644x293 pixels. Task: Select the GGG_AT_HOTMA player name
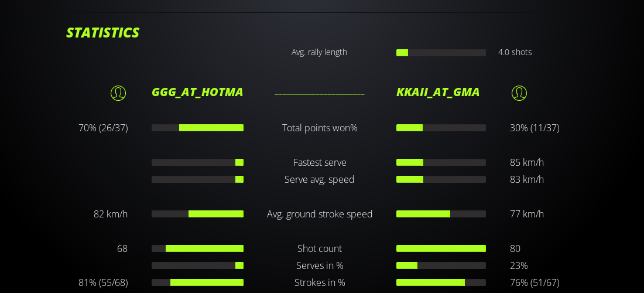(x=197, y=92)
